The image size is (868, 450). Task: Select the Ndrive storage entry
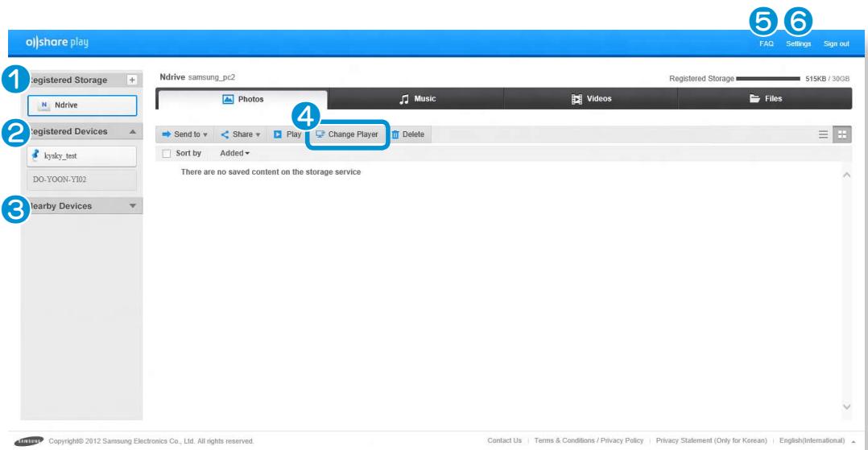[x=82, y=105]
